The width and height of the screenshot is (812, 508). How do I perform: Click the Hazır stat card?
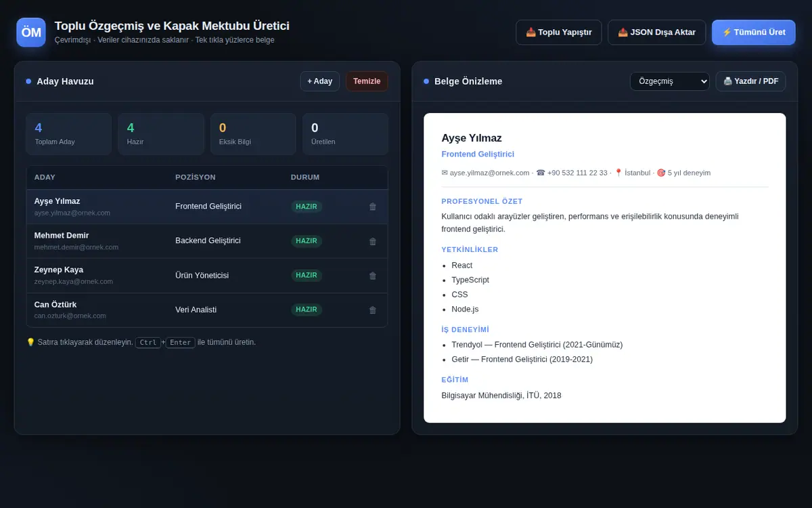click(161, 134)
